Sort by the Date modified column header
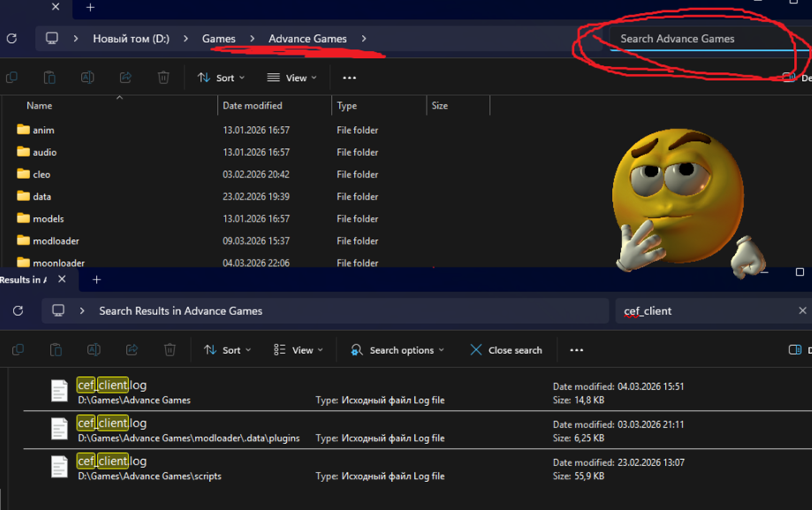Viewport: 812px width, 510px height. point(253,106)
